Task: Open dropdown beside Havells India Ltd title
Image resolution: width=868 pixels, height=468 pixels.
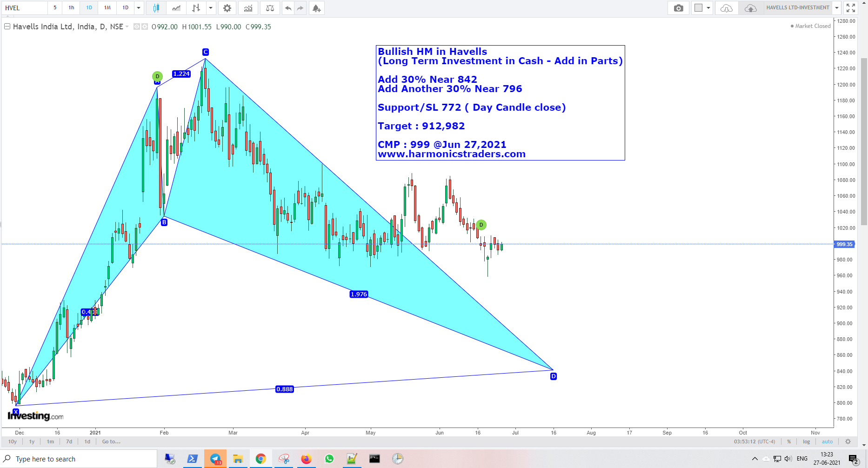Action: (127, 27)
